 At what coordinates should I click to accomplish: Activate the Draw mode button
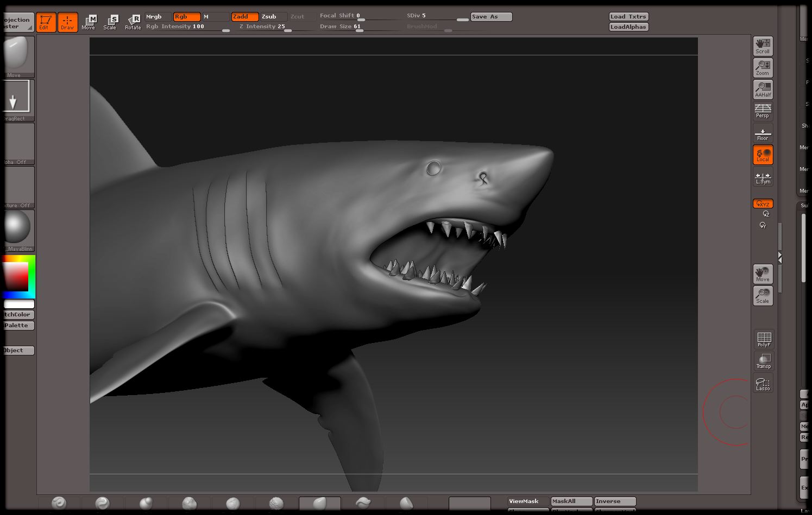67,22
